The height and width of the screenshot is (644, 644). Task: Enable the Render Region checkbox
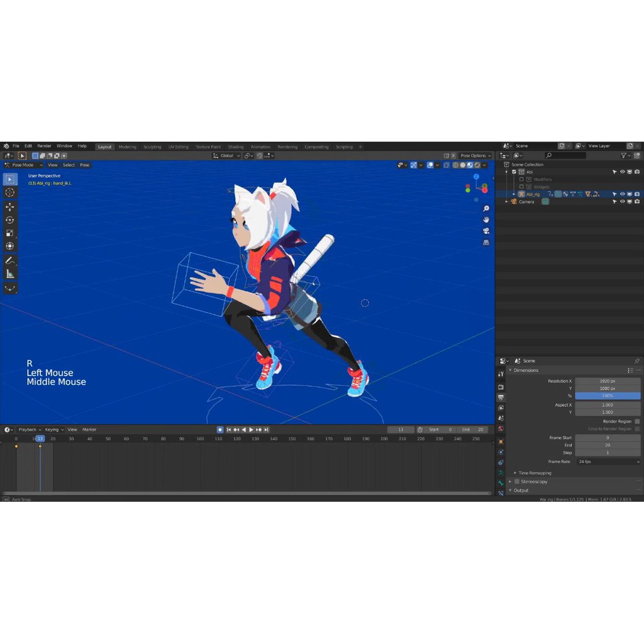(637, 421)
